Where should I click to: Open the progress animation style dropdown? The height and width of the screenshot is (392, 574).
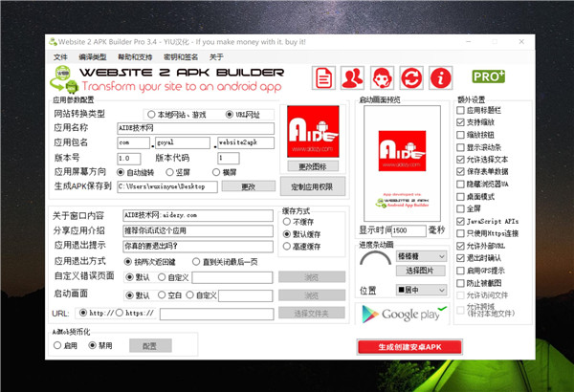422,256
